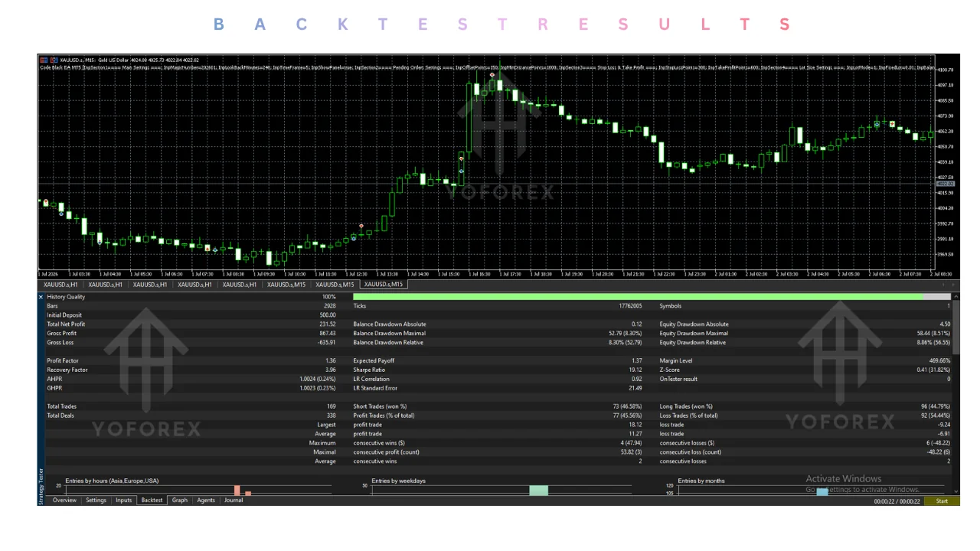This screenshot has width=980, height=551.
Task: Click the Bars value 2928
Action: (x=330, y=306)
